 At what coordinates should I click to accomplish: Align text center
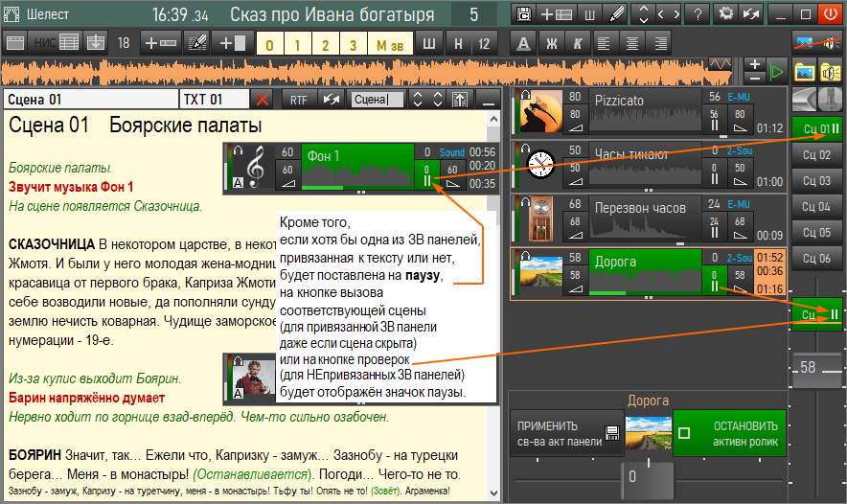point(632,43)
